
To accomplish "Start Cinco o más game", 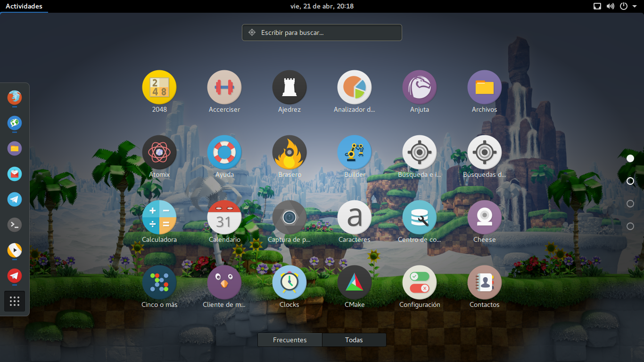I will pos(159,282).
